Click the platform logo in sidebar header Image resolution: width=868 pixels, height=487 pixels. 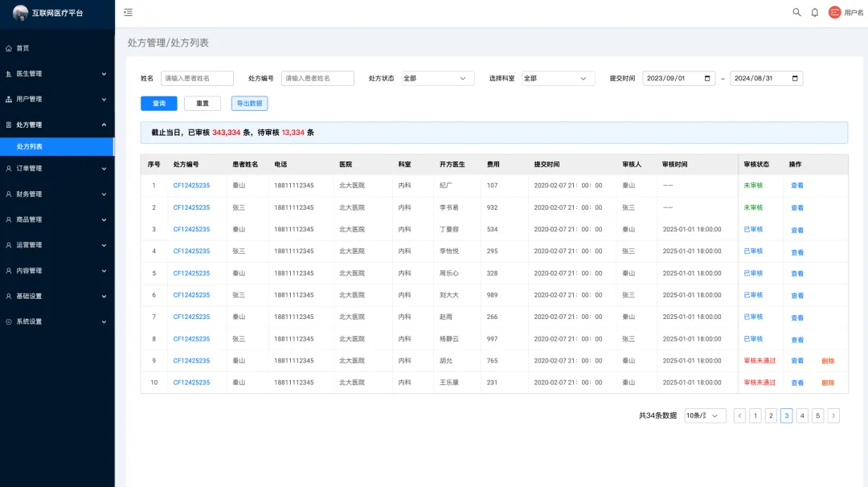click(20, 13)
